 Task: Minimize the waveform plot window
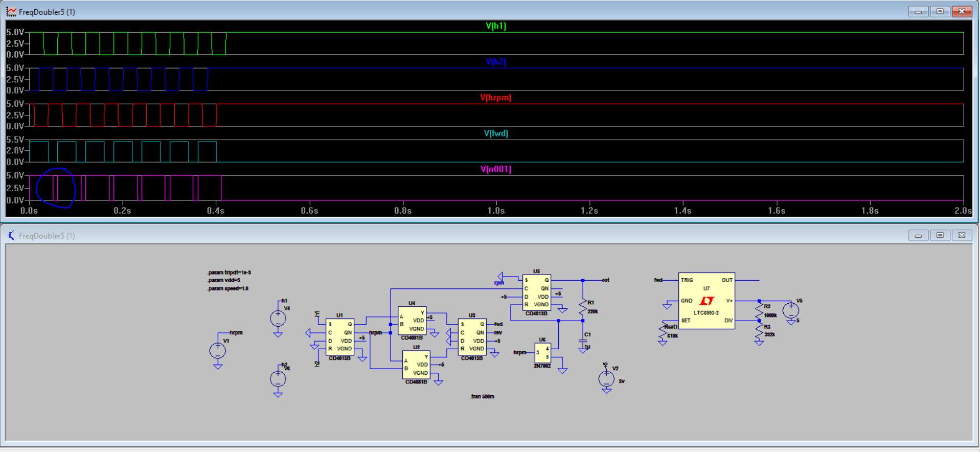point(918,11)
